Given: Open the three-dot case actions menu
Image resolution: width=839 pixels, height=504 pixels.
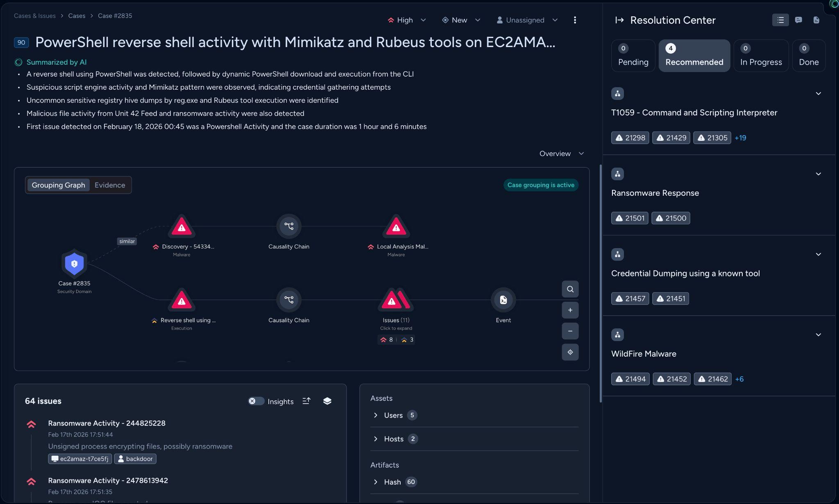Looking at the screenshot, I should point(575,20).
